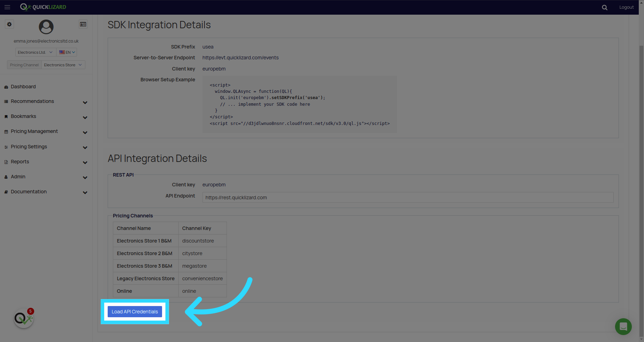The image size is (644, 342).
Task: Open the EN language dropdown
Action: point(67,52)
